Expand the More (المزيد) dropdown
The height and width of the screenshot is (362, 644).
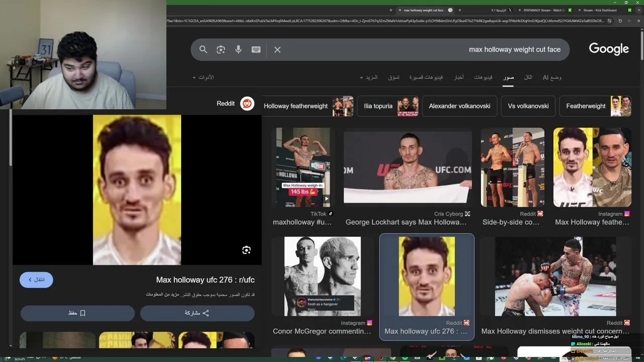pyautogui.click(x=369, y=77)
